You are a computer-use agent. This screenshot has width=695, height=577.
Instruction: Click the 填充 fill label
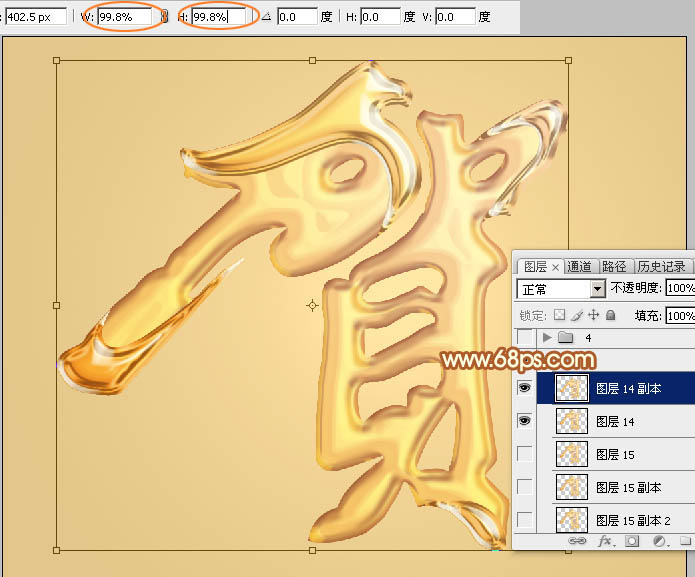[648, 316]
